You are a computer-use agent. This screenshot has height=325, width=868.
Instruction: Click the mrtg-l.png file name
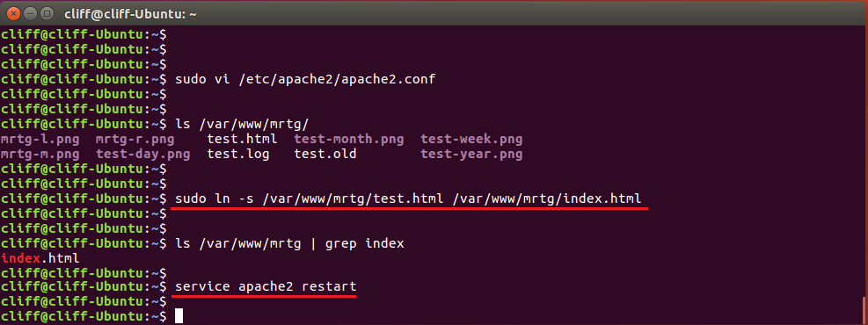[40, 140]
